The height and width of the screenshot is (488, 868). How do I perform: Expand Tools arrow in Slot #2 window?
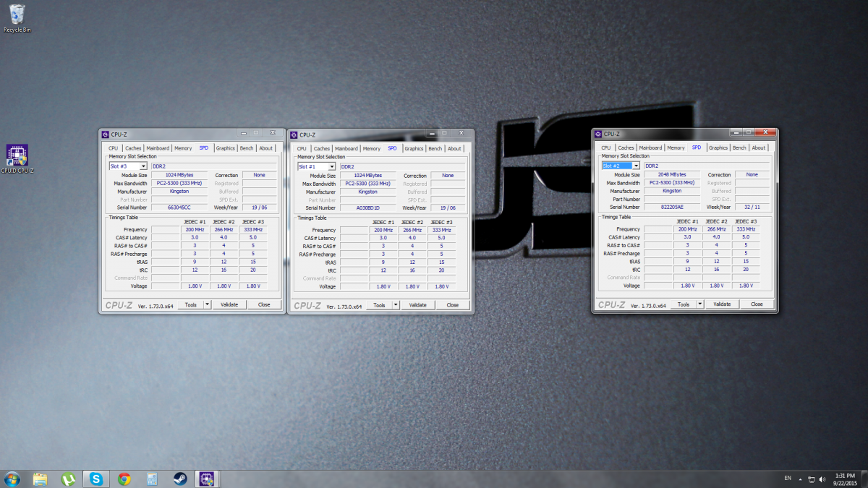[699, 304]
